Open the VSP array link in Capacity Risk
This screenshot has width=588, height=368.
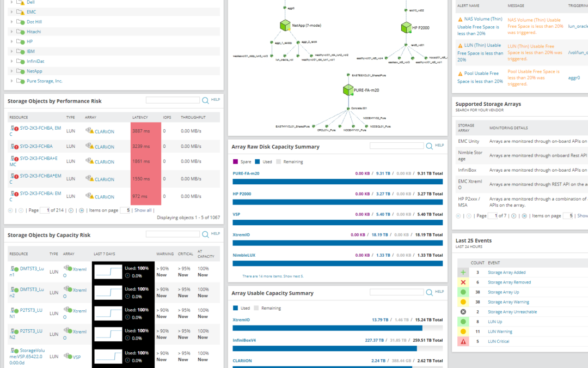(77, 357)
